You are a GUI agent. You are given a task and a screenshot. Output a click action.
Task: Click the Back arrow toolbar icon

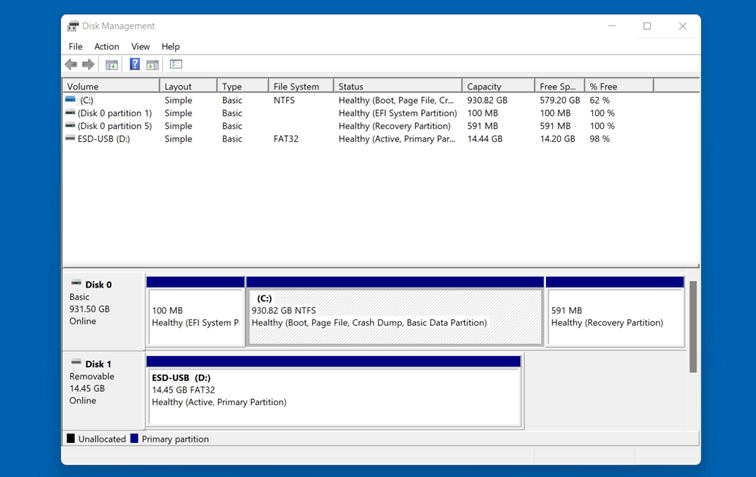click(71, 64)
